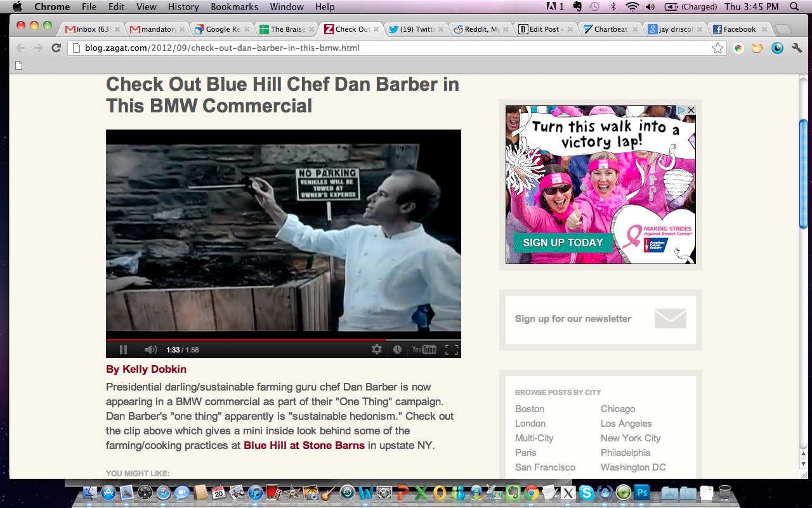Image resolution: width=812 pixels, height=508 pixels.
Task: Open the History menu
Action: pyautogui.click(x=183, y=7)
